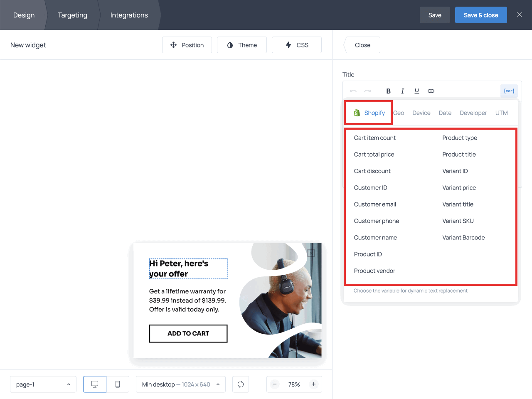Click the {var} variable insert icon
The image size is (532, 399).
click(509, 91)
